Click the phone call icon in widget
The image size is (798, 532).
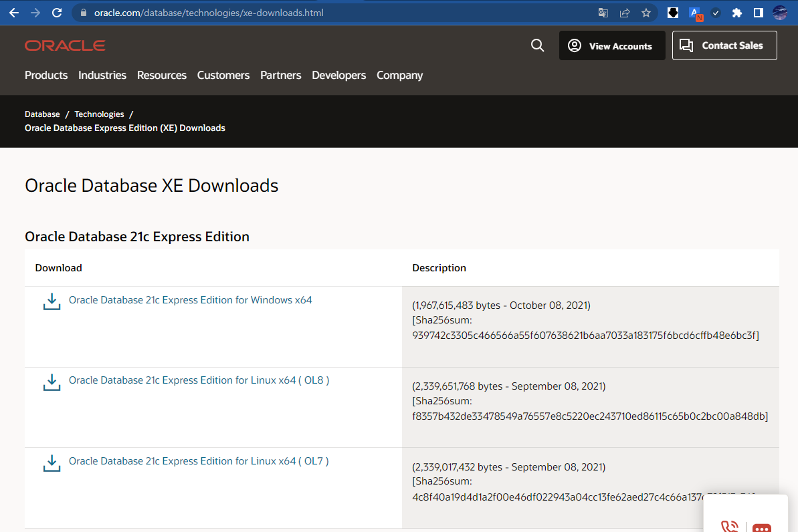pyautogui.click(x=729, y=526)
